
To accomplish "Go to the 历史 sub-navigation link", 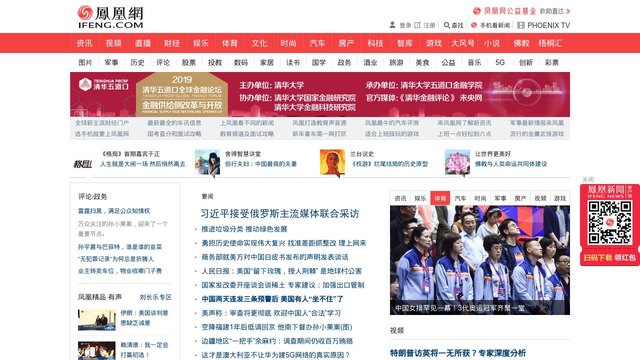I will 137,62.
